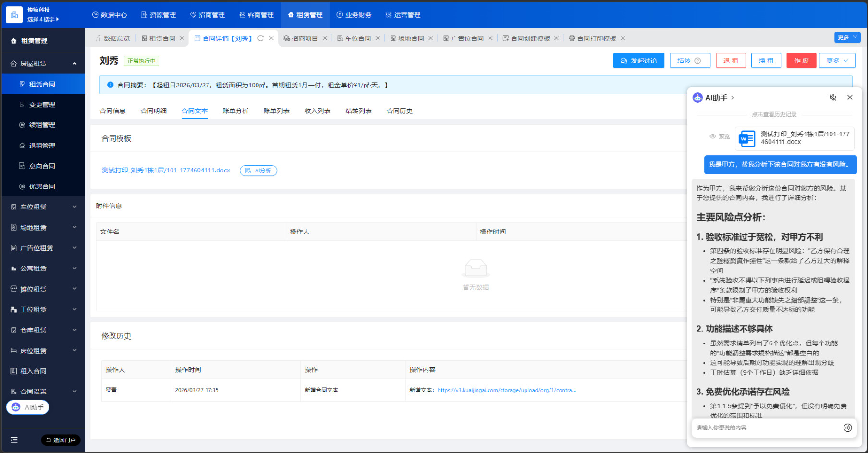868x453 pixels.
Task: Open the Word document icon in AI chat
Action: pos(746,138)
